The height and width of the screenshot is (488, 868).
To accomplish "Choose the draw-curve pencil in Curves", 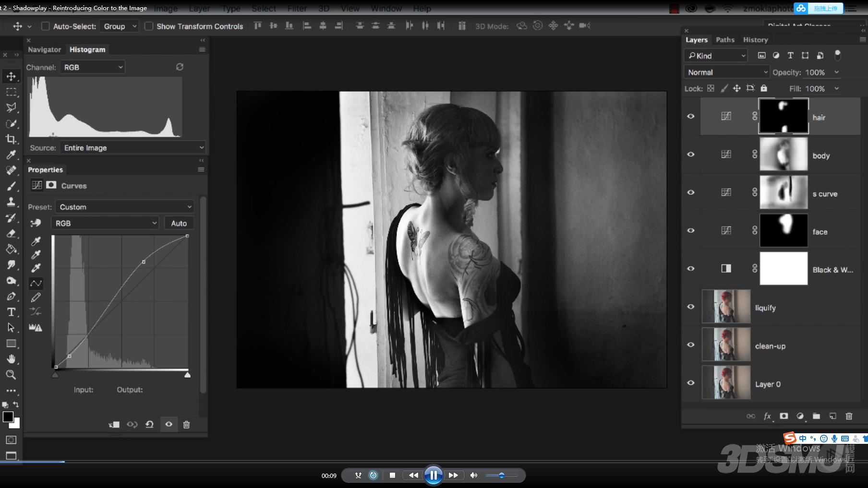I will (36, 298).
